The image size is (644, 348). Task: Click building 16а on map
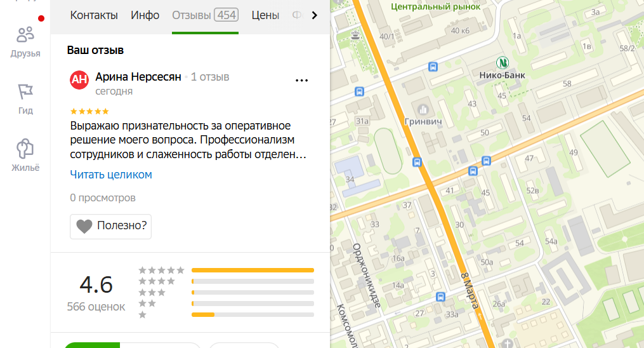pos(398,258)
